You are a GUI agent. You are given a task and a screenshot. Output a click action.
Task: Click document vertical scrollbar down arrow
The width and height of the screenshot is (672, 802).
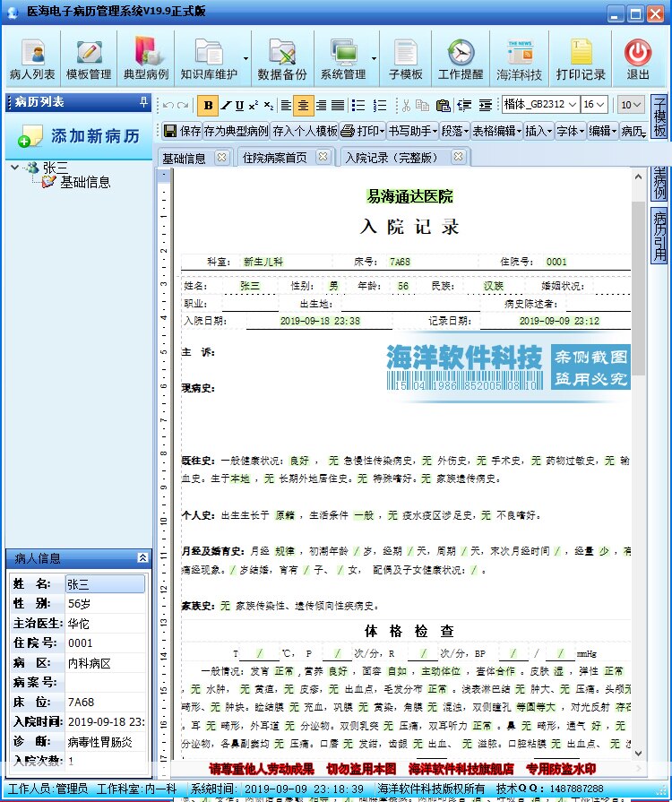pyautogui.click(x=638, y=753)
